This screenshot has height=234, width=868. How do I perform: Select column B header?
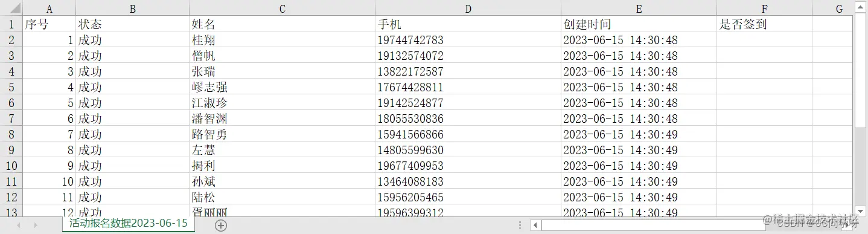[133, 8]
